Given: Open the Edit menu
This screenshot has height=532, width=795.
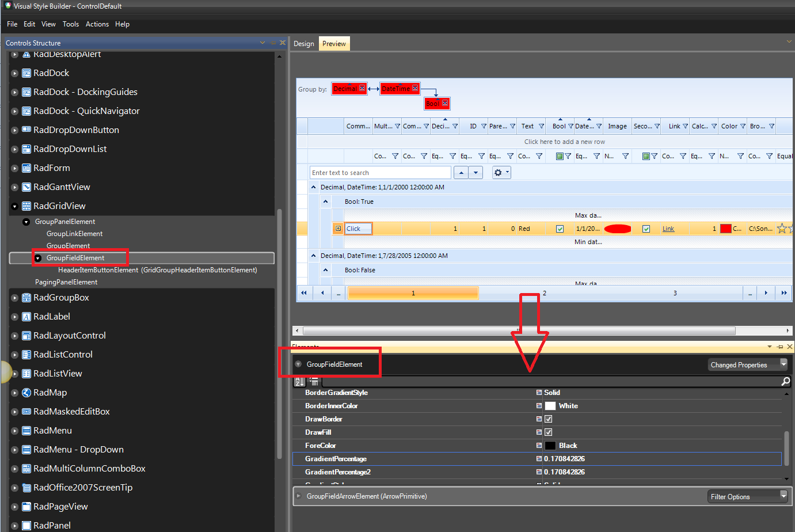Looking at the screenshot, I should 29,24.
